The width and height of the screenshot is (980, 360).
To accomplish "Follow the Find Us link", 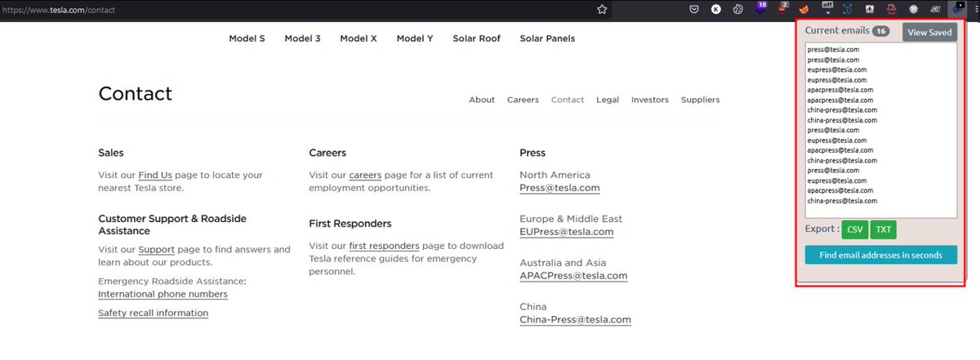I will click(155, 175).
